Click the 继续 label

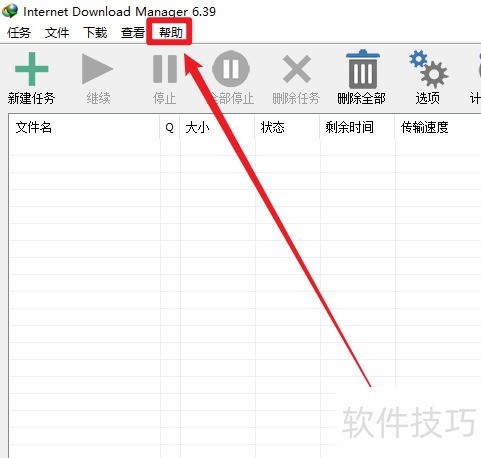[98, 98]
